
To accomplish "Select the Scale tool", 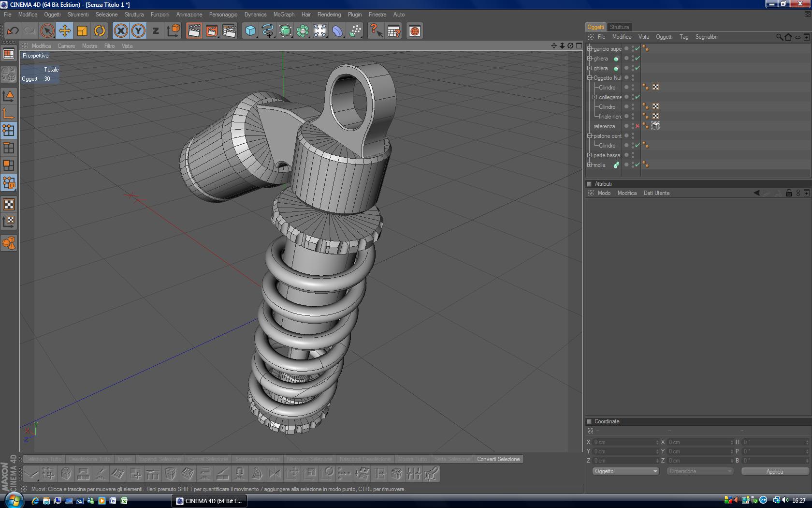I will 82,31.
